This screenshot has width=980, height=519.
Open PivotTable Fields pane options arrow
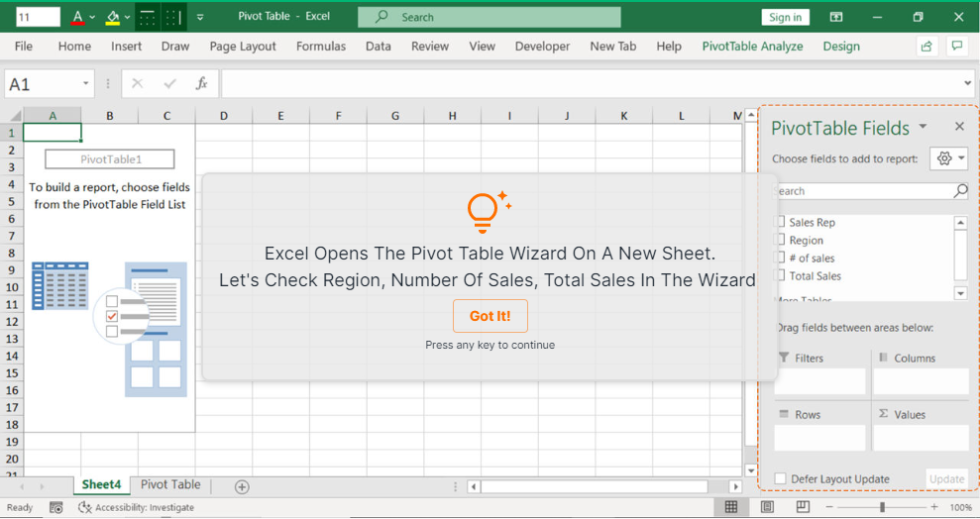(923, 127)
